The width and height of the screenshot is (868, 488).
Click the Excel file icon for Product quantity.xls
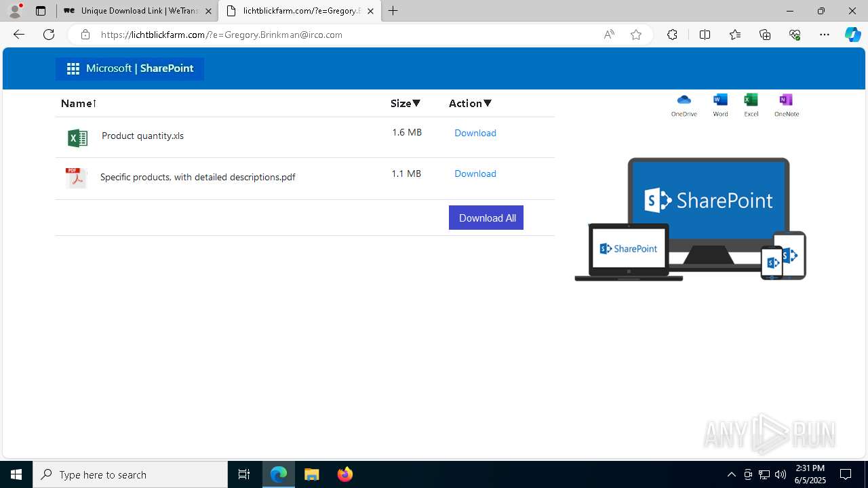pos(77,138)
